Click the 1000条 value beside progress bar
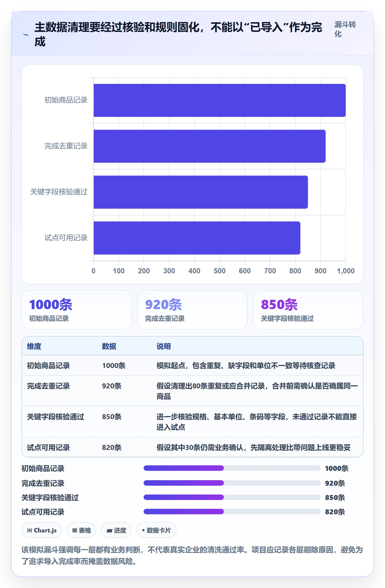This screenshot has width=385, height=588. click(x=337, y=468)
